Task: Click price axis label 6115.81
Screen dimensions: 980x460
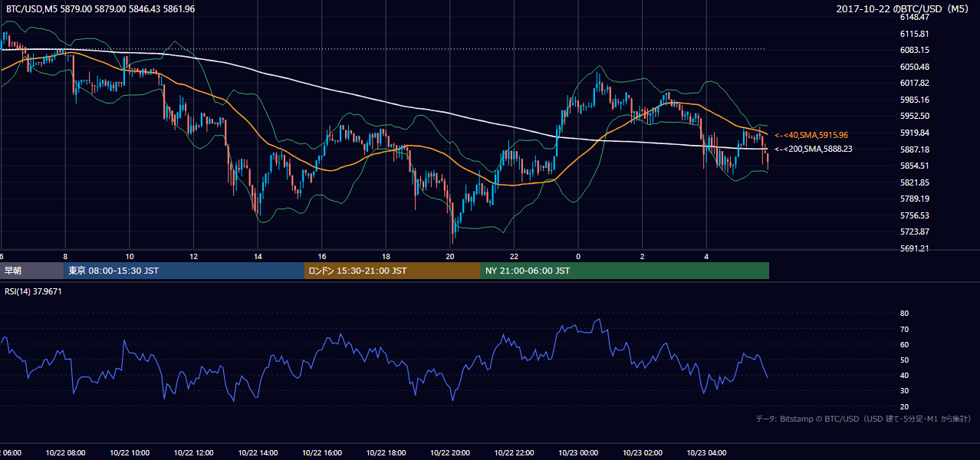Action: pyautogui.click(x=915, y=34)
